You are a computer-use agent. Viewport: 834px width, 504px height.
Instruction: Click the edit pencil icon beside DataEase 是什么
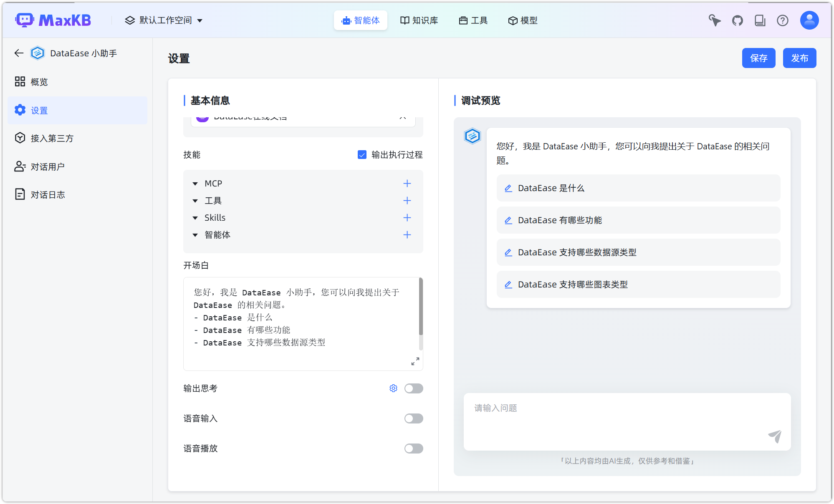tap(508, 188)
